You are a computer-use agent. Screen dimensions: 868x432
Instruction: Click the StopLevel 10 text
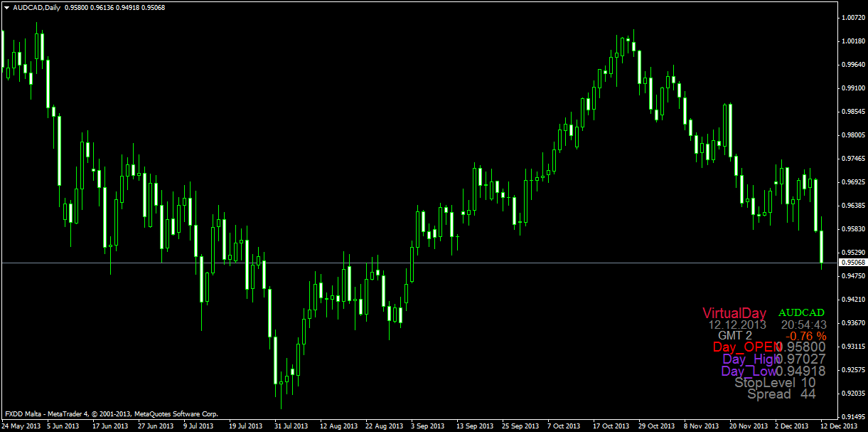tap(775, 383)
